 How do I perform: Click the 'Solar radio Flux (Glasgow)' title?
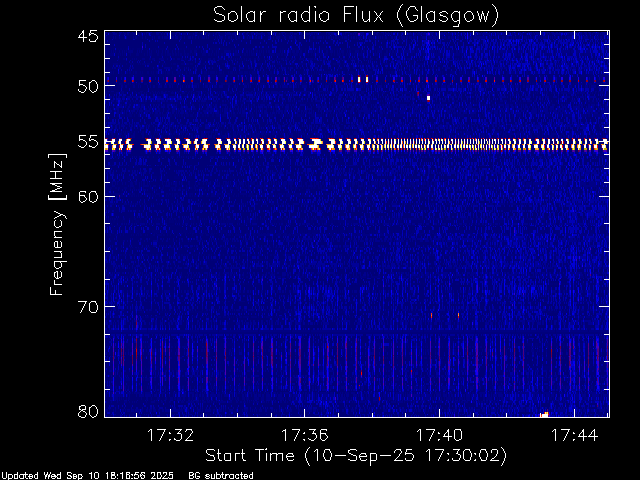click(x=356, y=16)
